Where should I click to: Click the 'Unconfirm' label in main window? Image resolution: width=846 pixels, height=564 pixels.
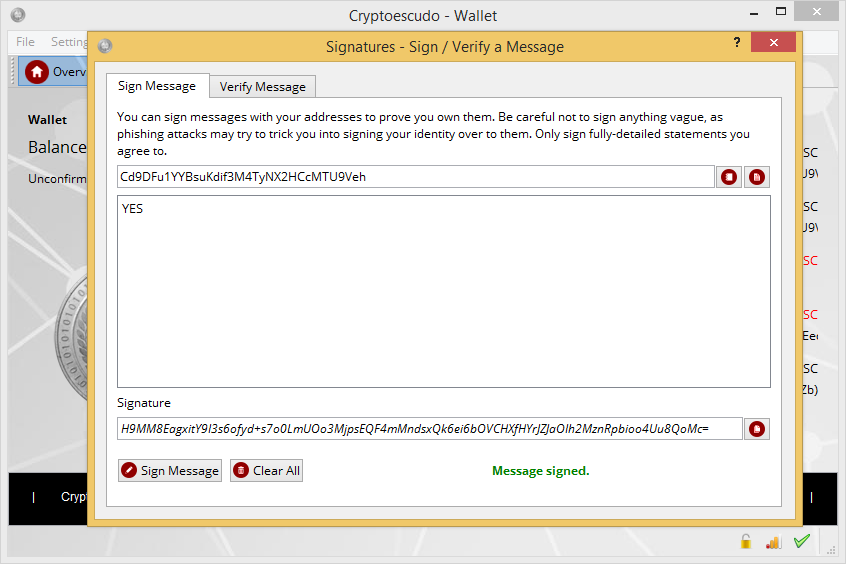(x=57, y=179)
